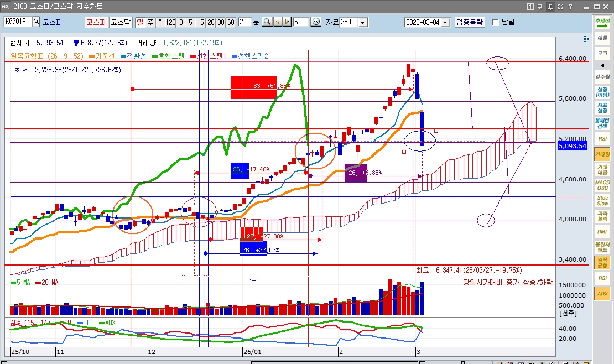The image size is (614, 364).
Task: Click the 업종등락 button
Action: coord(470,22)
